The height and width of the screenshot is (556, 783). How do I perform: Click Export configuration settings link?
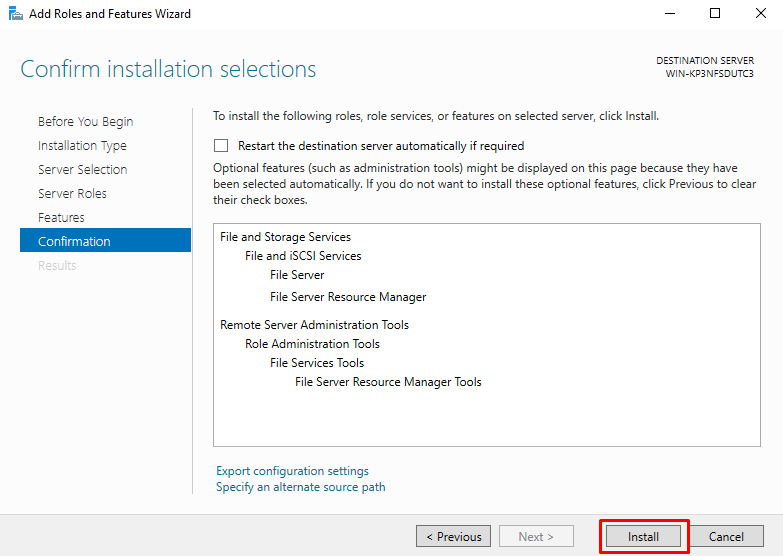pyautogui.click(x=292, y=471)
